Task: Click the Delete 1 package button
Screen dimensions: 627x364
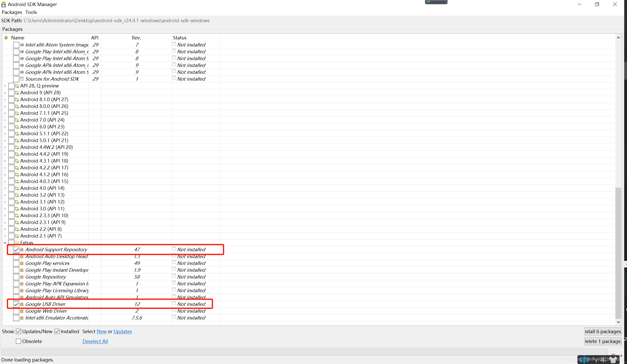Action: click(603, 342)
